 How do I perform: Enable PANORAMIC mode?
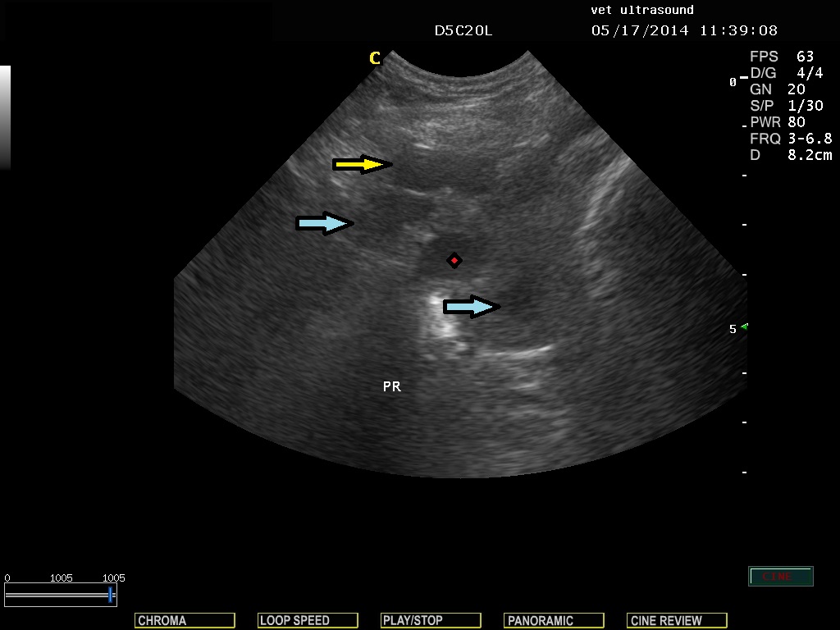pyautogui.click(x=555, y=620)
